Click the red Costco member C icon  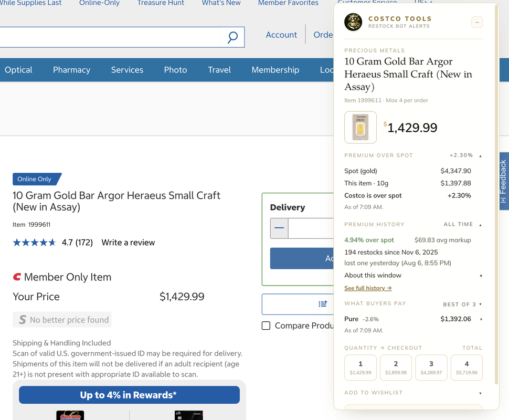click(x=17, y=277)
